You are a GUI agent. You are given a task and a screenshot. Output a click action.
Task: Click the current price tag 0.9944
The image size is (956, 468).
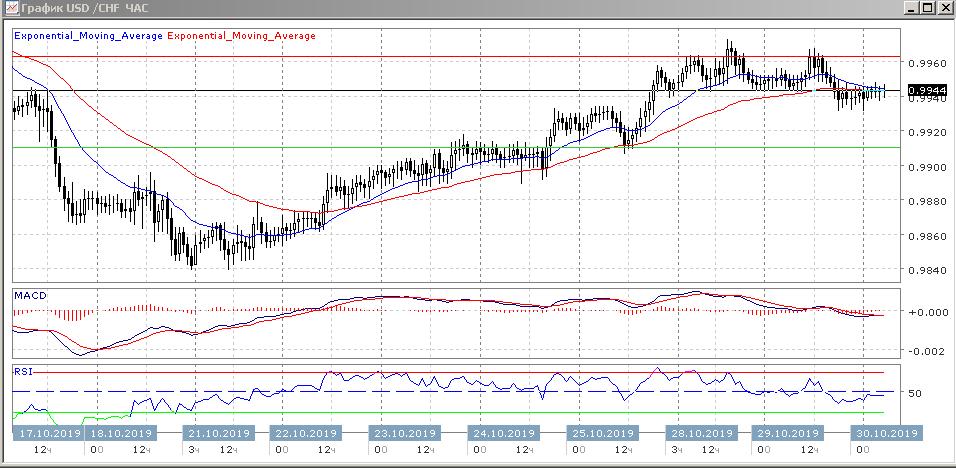(925, 90)
